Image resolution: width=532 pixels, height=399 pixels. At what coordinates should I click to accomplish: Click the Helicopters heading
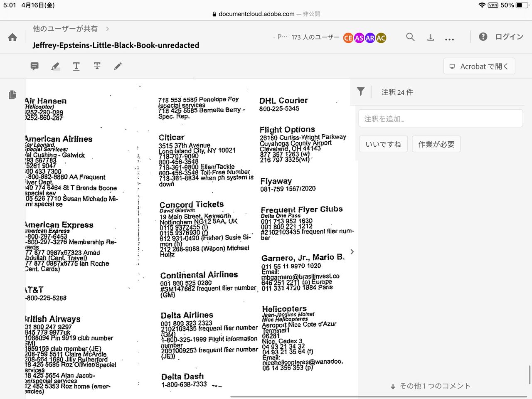click(x=284, y=309)
